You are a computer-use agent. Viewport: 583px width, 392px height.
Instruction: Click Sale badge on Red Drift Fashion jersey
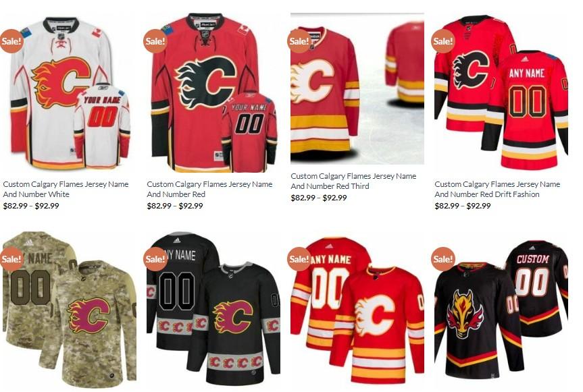pos(443,41)
